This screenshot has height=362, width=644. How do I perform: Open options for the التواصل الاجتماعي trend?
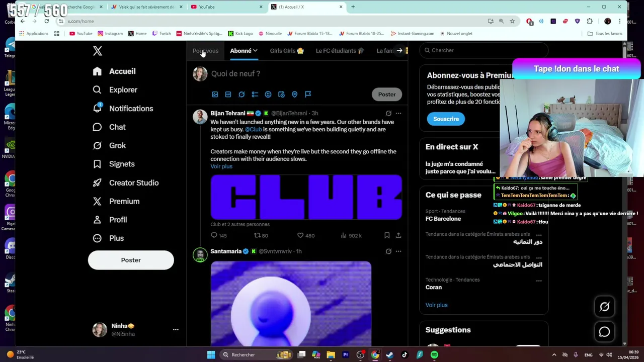coord(539,257)
